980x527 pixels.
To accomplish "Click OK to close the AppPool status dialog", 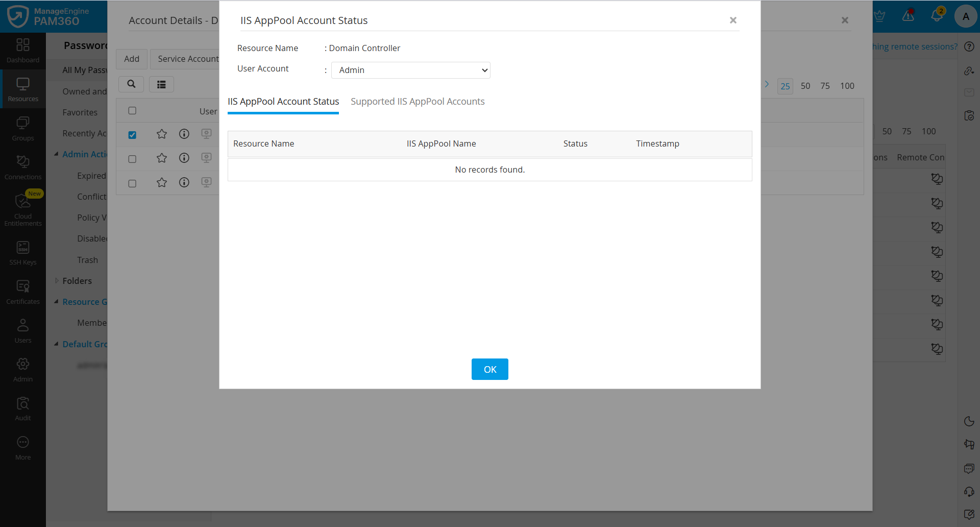I will (x=489, y=369).
